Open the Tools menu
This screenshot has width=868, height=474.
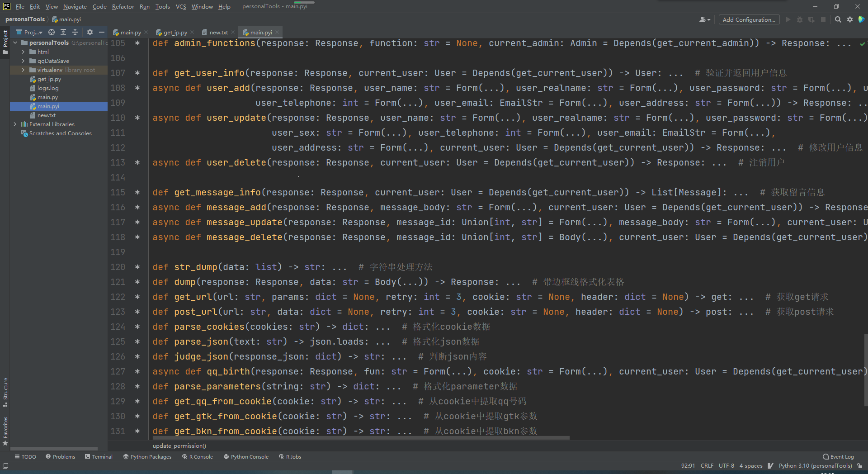tap(162, 6)
